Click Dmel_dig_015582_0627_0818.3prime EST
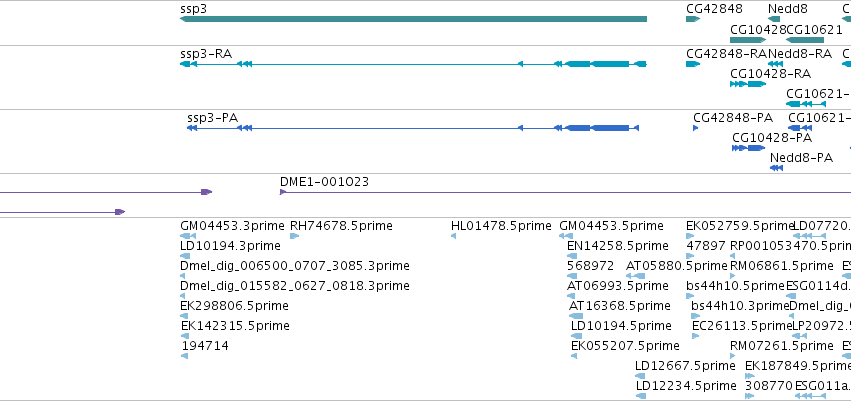This screenshot has height=401, width=851. (x=182, y=296)
